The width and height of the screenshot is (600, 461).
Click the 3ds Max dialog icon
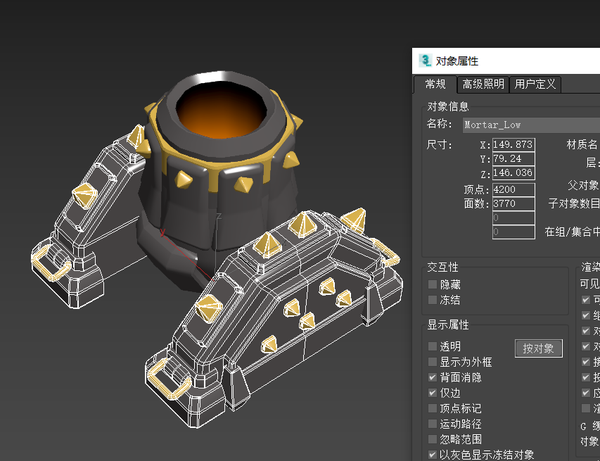[425, 61]
